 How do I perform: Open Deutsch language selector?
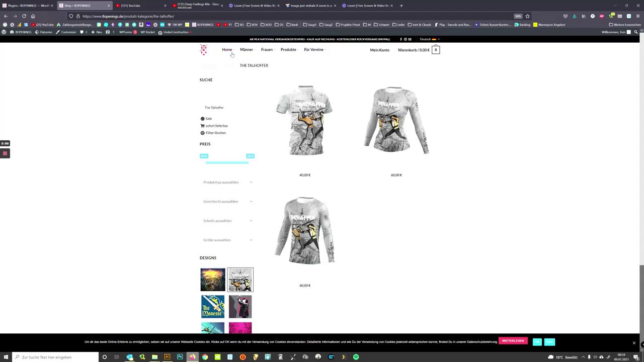(430, 39)
